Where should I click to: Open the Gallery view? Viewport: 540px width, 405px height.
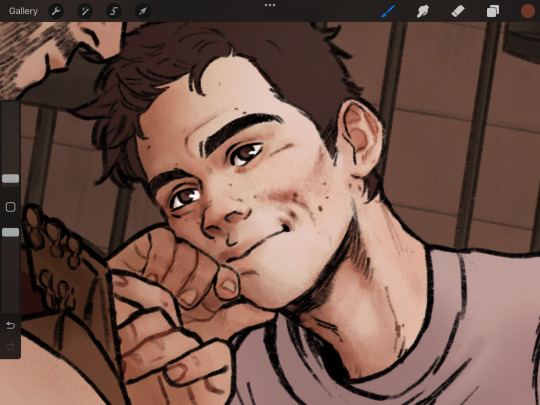click(x=23, y=11)
